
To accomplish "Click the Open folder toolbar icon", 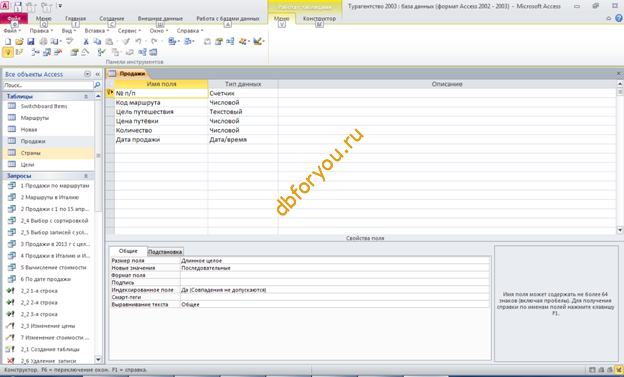I will (x=19, y=41).
